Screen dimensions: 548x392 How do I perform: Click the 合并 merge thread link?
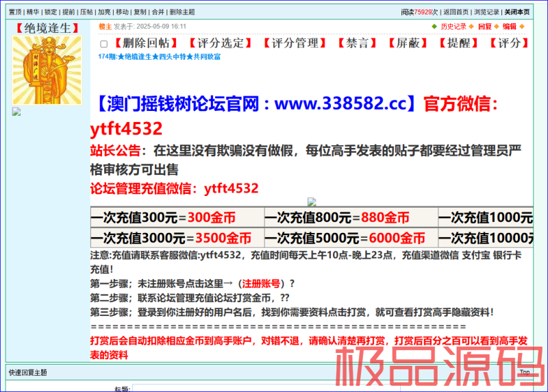[158, 12]
